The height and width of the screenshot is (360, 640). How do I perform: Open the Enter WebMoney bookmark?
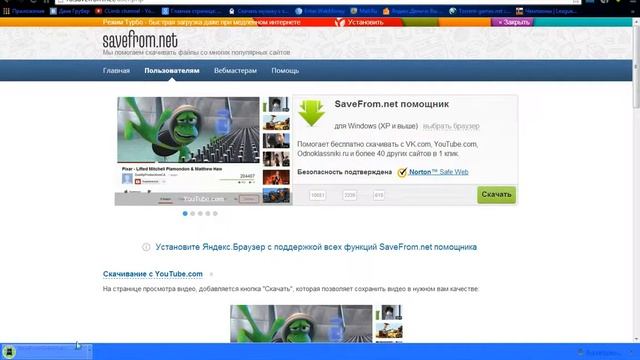tap(320, 11)
